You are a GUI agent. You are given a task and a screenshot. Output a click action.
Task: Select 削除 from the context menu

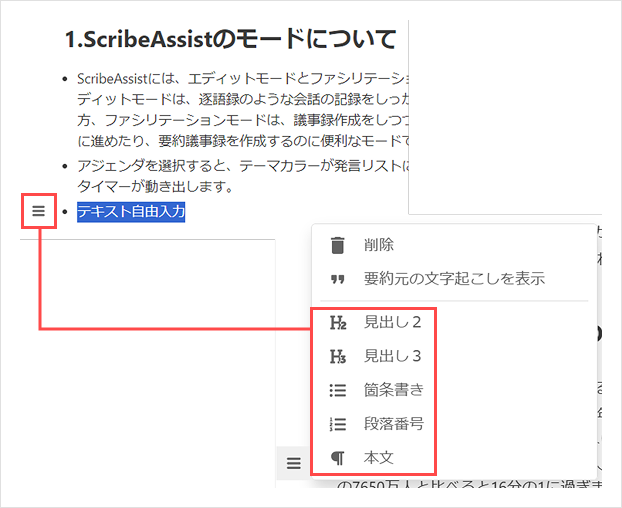pos(378,245)
